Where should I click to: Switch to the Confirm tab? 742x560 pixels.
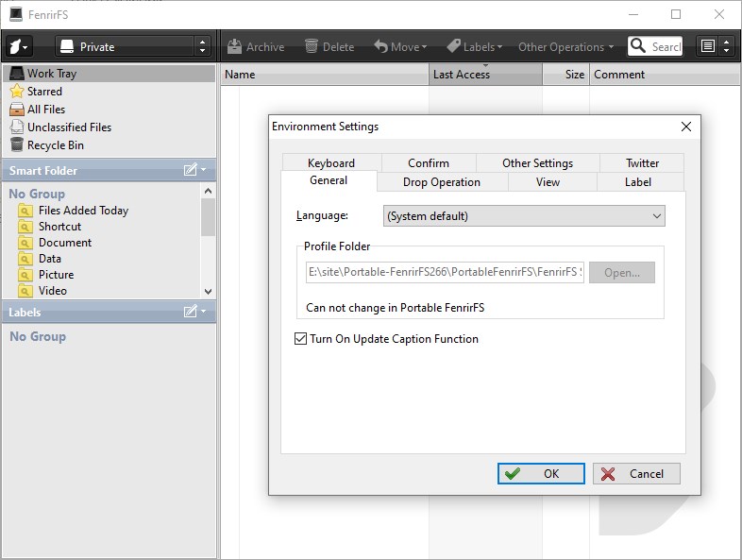[429, 162]
